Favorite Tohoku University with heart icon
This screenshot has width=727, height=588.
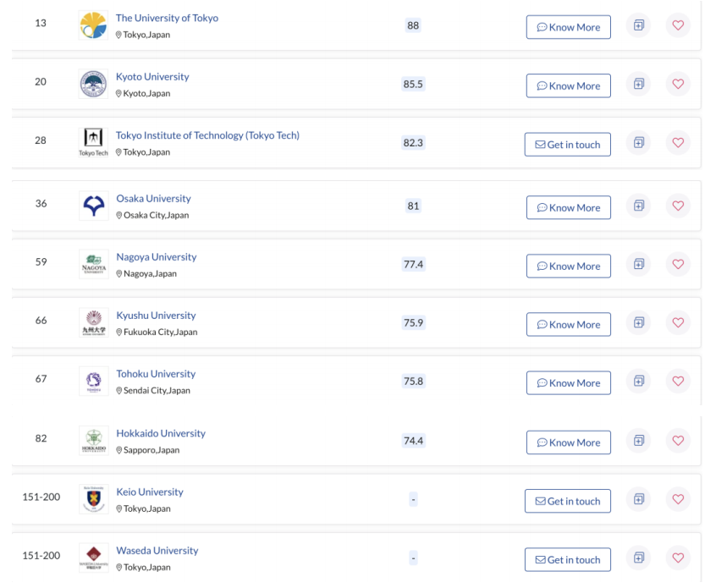click(x=678, y=381)
